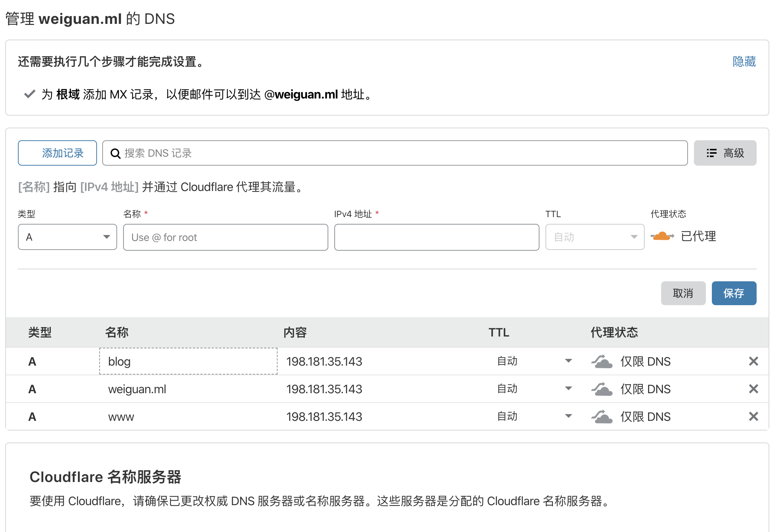779x532 pixels.
Task: Click the 保存 save button
Action: coord(733,293)
